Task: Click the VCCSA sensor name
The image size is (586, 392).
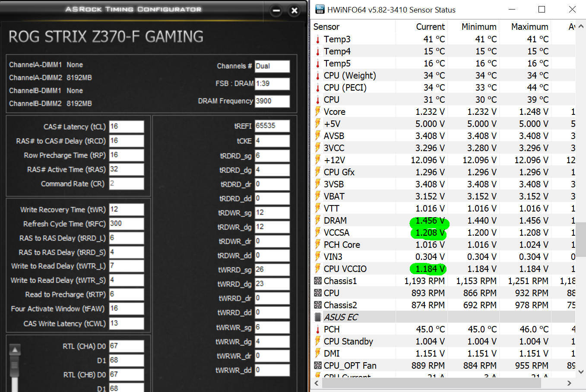Action: pos(336,233)
